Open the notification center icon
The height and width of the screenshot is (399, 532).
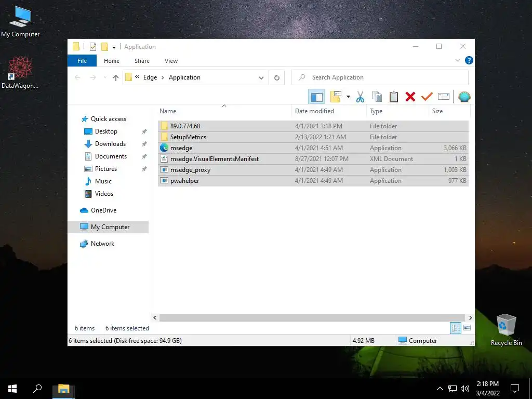[515, 389]
